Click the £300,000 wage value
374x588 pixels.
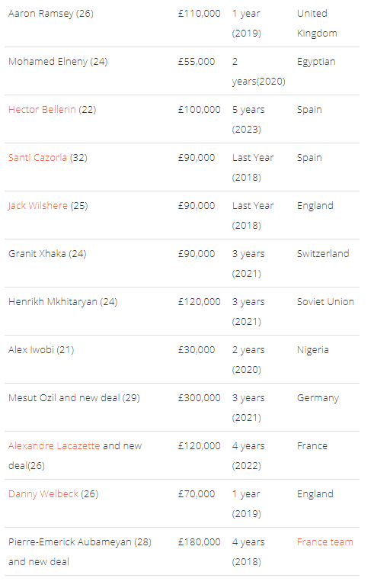pos(199,397)
